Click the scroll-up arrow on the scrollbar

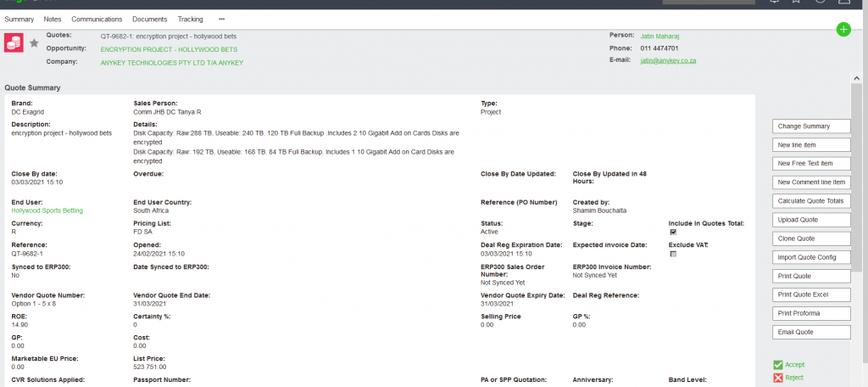[856, 77]
